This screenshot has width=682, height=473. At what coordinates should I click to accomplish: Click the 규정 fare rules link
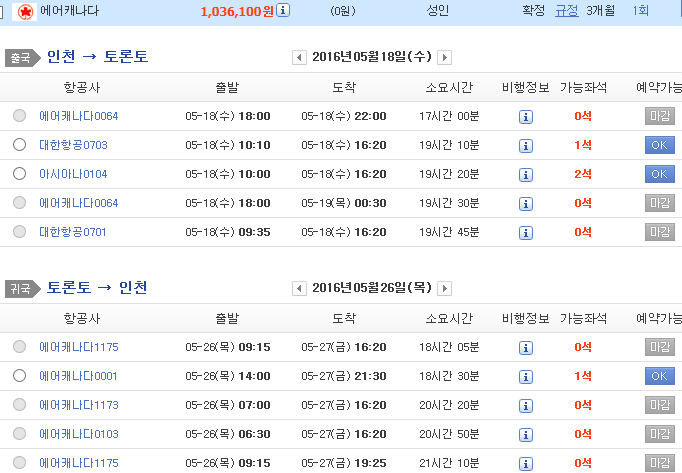click(567, 10)
